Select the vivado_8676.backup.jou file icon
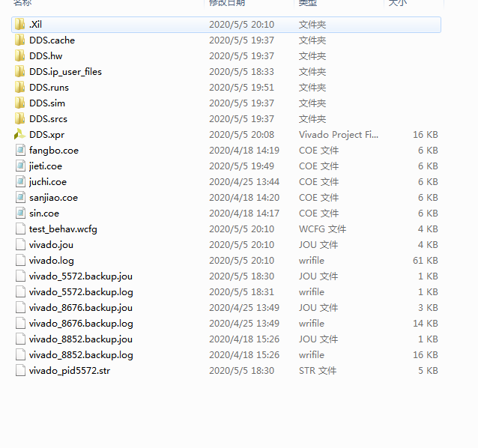The image size is (478, 448). point(20,307)
